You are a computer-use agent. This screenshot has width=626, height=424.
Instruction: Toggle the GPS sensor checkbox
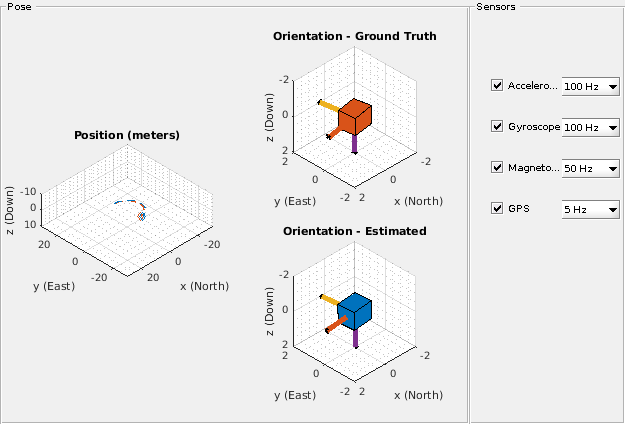498,209
